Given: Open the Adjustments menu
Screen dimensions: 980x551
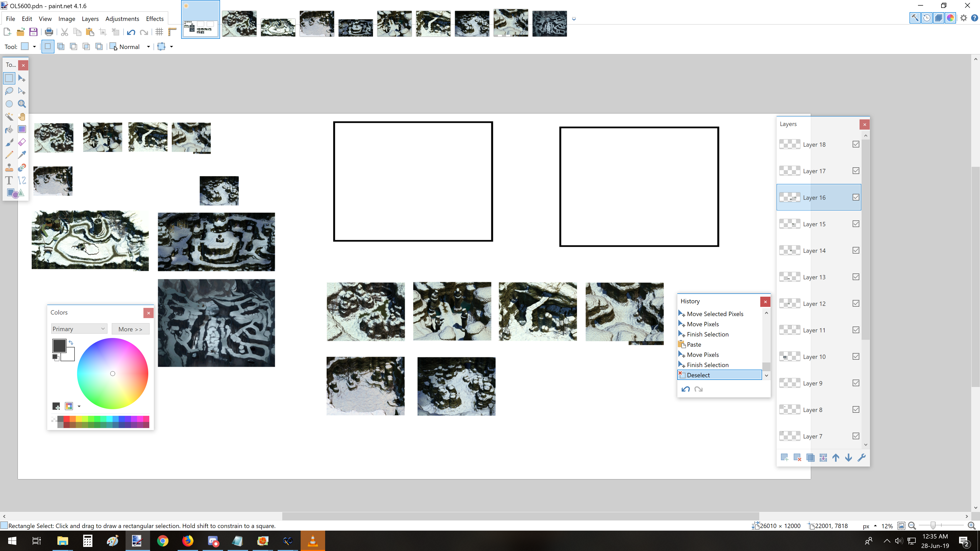Looking at the screenshot, I should point(122,18).
